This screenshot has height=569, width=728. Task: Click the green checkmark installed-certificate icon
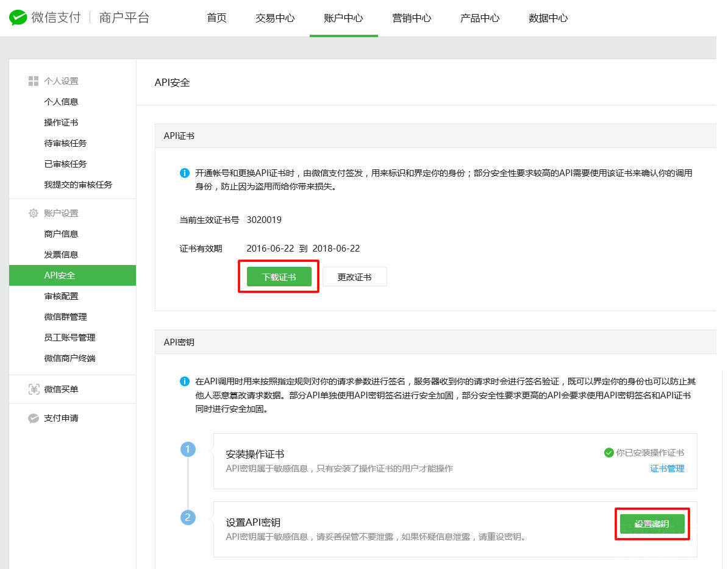tap(608, 453)
